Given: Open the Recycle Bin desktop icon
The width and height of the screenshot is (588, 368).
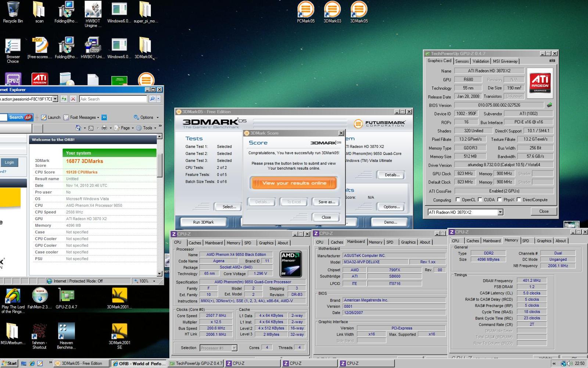Looking at the screenshot, I should click(x=13, y=12).
